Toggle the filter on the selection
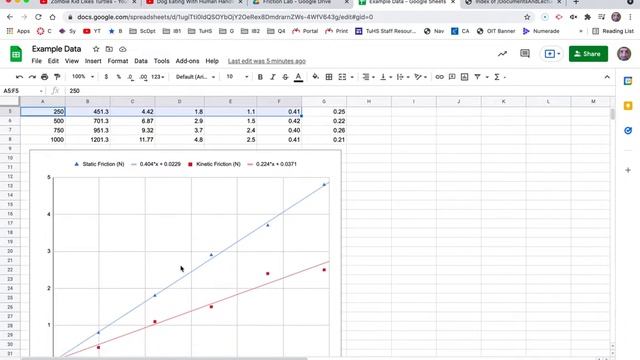The image size is (640, 360). tap(477, 77)
